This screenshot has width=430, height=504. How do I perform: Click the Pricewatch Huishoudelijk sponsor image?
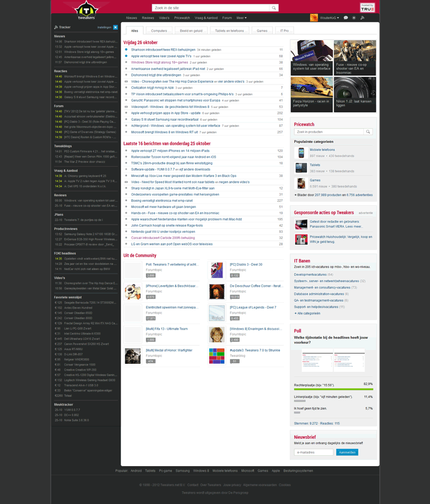tap(301, 240)
